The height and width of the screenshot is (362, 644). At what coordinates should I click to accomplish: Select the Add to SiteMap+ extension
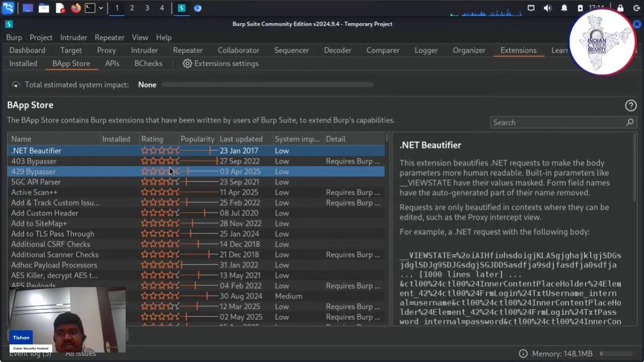coord(196,224)
